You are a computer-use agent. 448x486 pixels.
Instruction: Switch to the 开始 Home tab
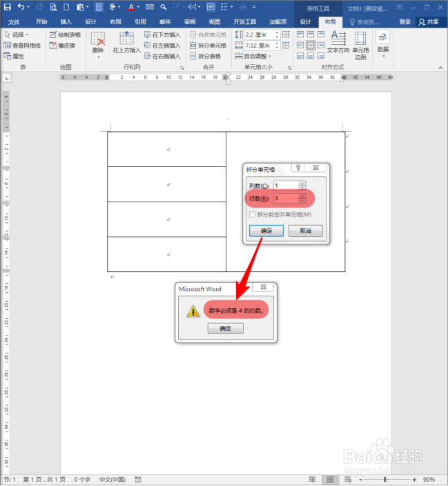pos(41,21)
